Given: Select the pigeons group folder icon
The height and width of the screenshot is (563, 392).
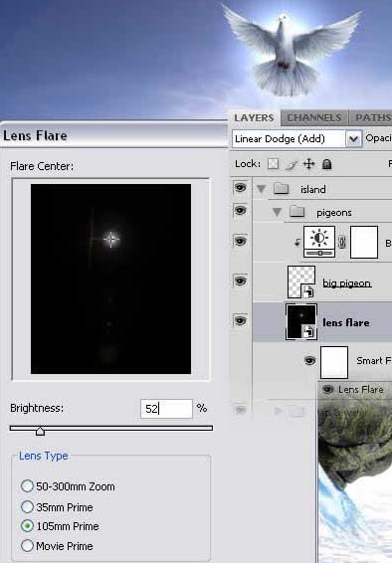Looking at the screenshot, I should click(297, 212).
